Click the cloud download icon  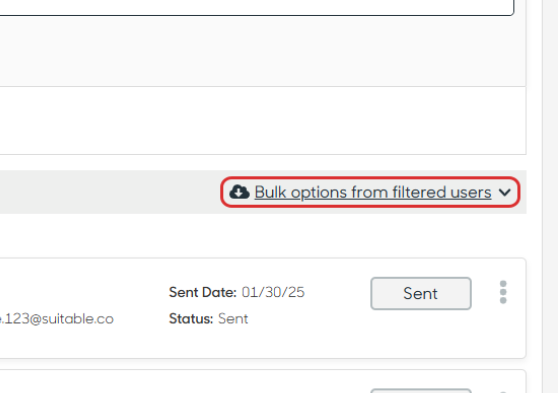[x=239, y=192]
